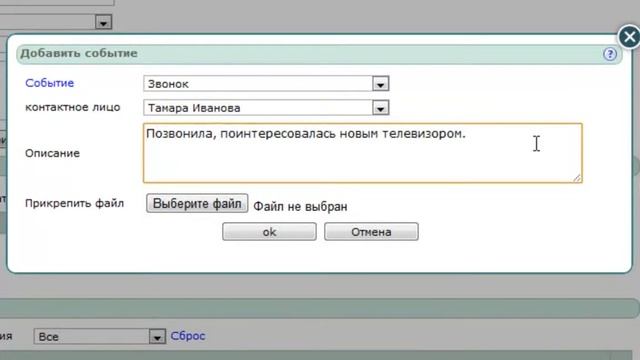This screenshot has height=360, width=640.
Task: Open the Все dropdown in background page
Action: (100, 337)
